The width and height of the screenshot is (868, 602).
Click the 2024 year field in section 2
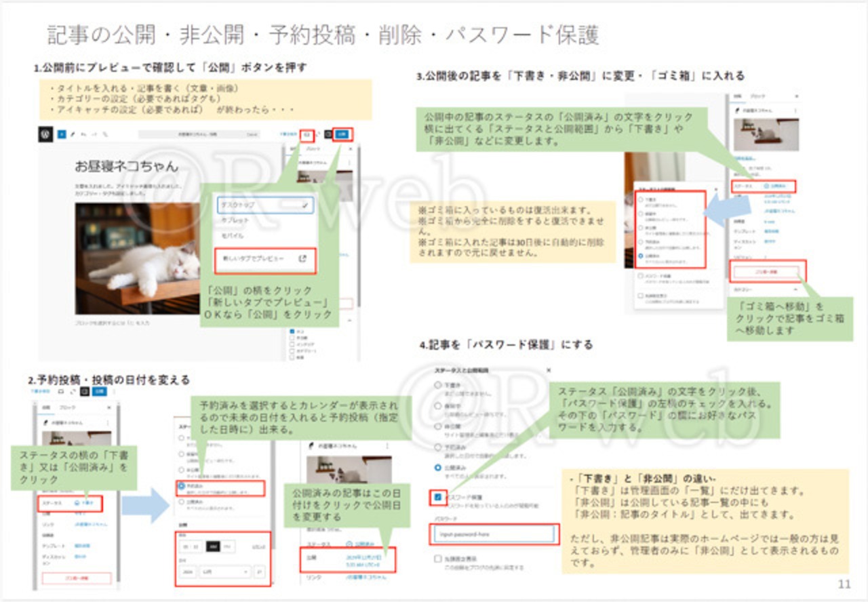point(187,571)
